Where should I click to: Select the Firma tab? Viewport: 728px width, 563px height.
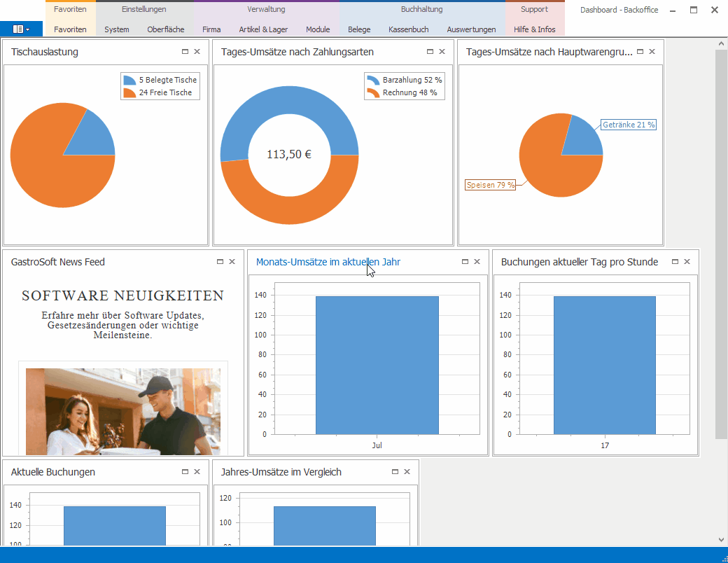tap(211, 29)
